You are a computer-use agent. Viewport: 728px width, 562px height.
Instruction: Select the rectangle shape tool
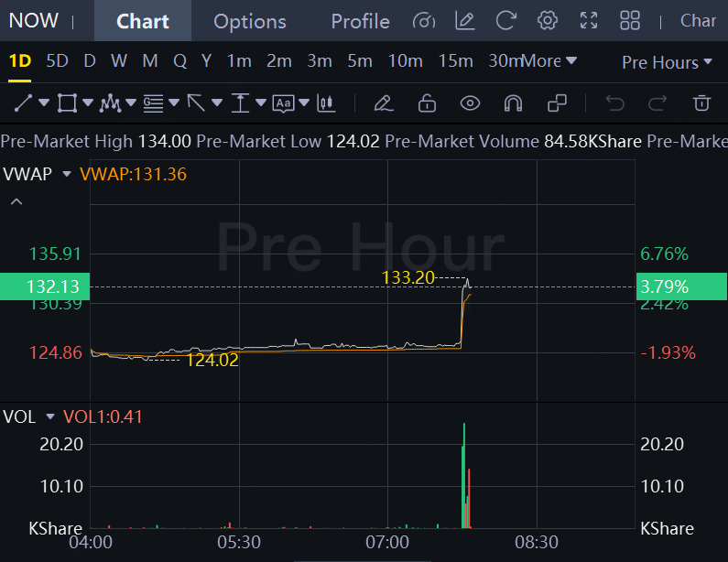(x=67, y=103)
